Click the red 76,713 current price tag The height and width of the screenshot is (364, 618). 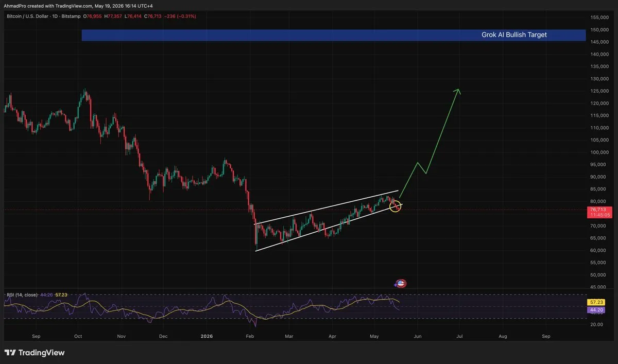(599, 210)
